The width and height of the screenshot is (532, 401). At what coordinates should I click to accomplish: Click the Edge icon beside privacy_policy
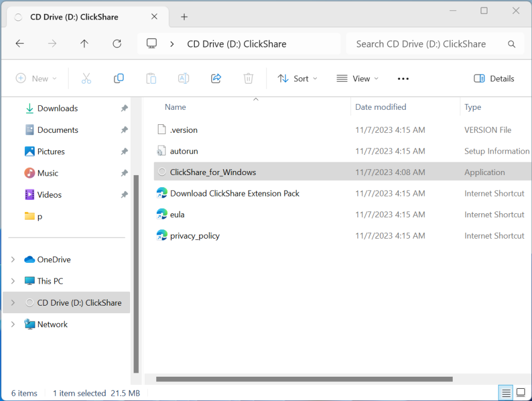click(x=162, y=235)
